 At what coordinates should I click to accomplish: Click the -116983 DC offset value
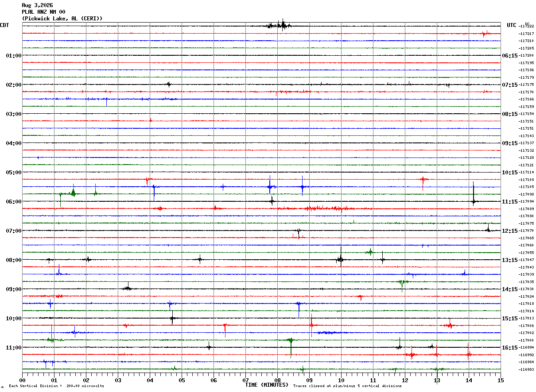[x=526, y=369]
